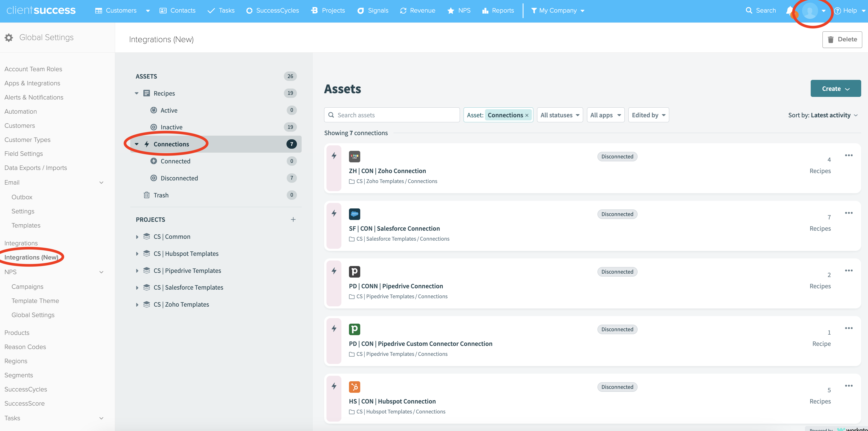Open HS | CON | Hubspot Connection
The height and width of the screenshot is (431, 868).
(x=392, y=401)
